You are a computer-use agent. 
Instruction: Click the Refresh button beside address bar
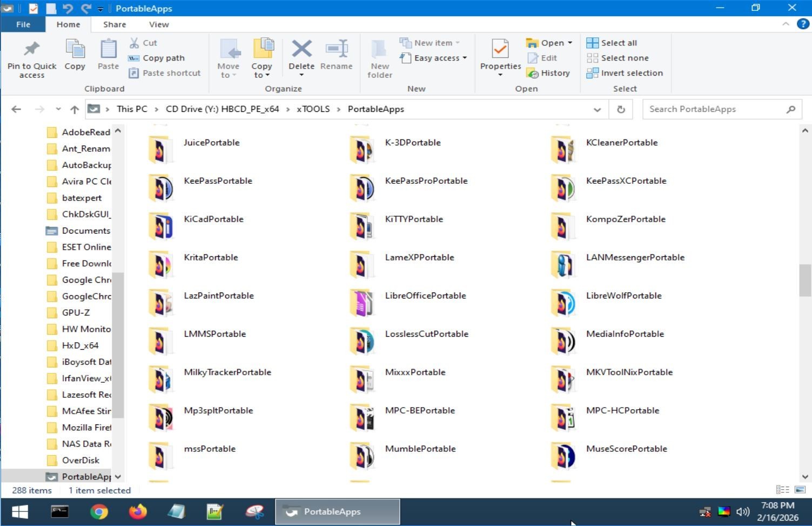click(621, 109)
